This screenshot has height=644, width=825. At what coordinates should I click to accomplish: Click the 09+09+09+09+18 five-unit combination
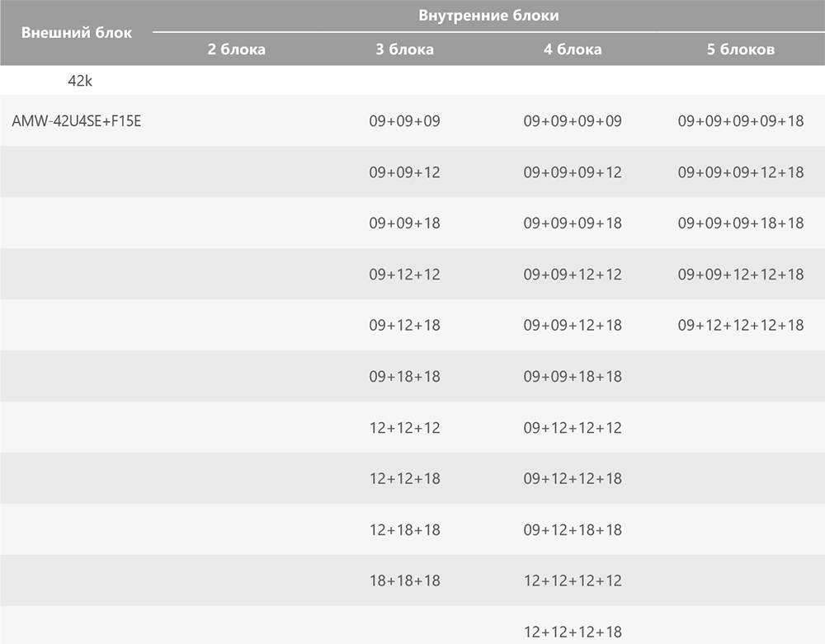pyautogui.click(x=741, y=121)
